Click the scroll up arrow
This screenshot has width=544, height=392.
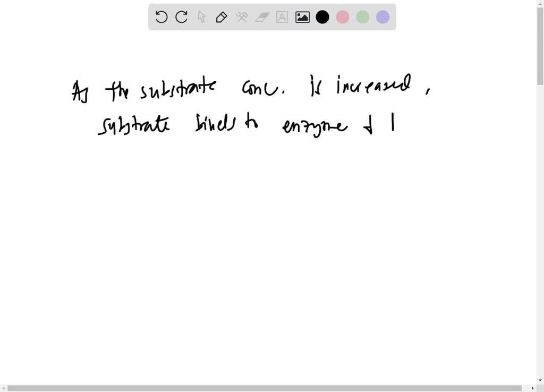pyautogui.click(x=540, y=3)
